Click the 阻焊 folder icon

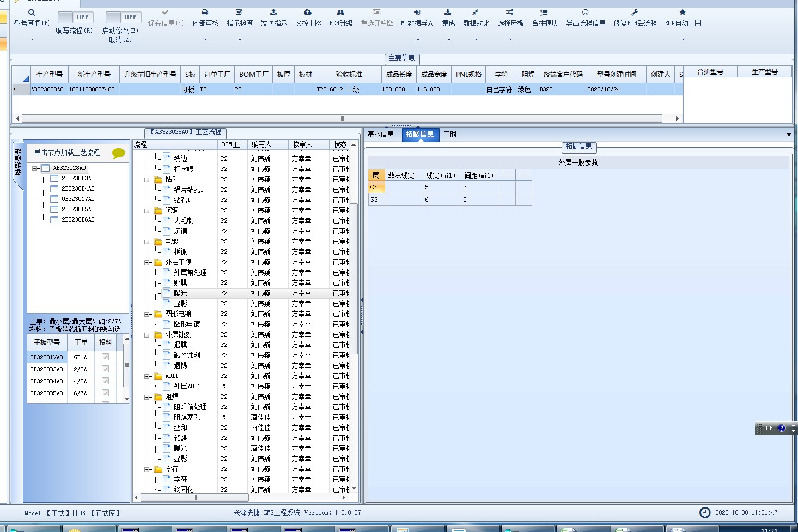tap(158, 396)
